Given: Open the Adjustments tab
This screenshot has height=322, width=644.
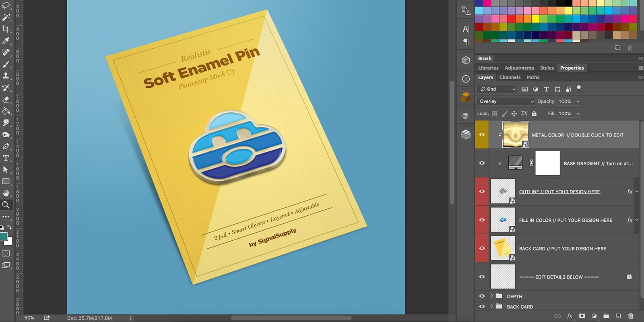Looking at the screenshot, I should click(519, 68).
